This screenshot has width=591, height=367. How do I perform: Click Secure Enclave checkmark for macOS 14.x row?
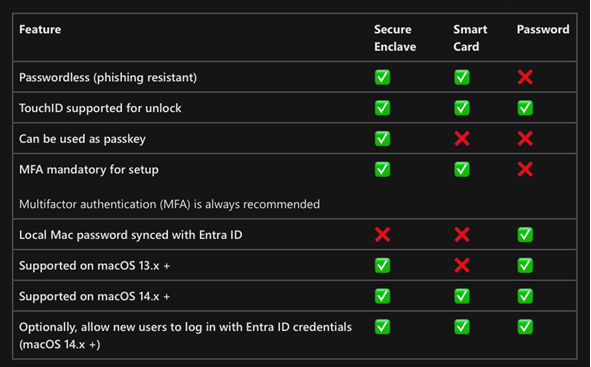pyautogui.click(x=382, y=296)
